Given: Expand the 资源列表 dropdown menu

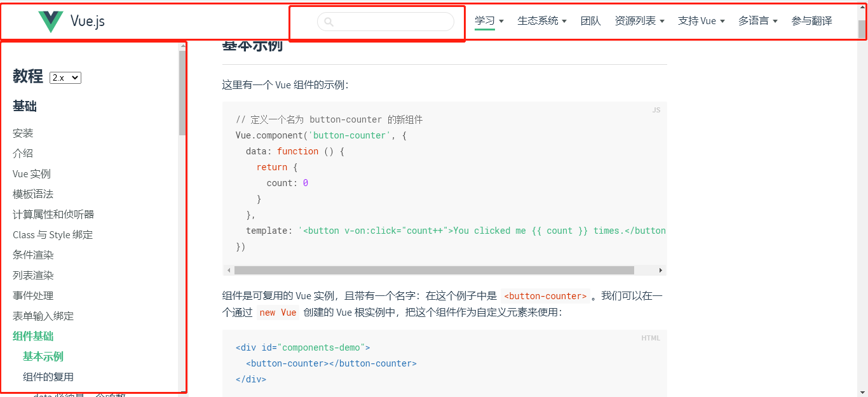Looking at the screenshot, I should pos(640,21).
